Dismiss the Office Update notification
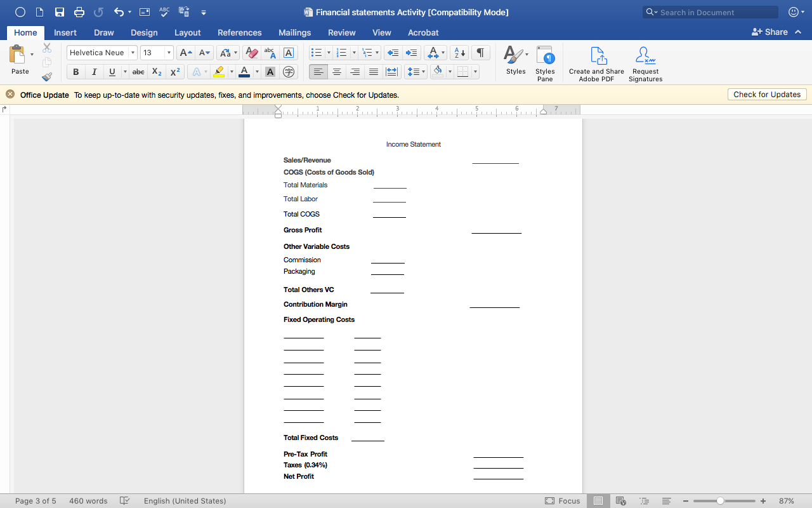The width and height of the screenshot is (812, 508). tap(10, 95)
